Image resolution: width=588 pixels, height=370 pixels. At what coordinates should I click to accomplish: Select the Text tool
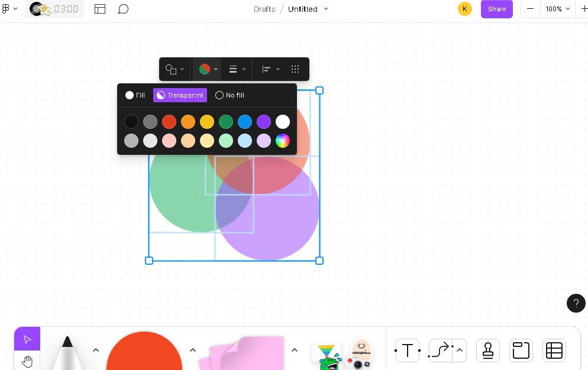click(x=407, y=350)
